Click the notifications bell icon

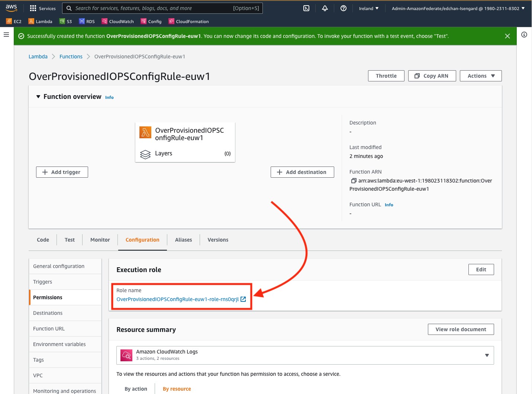(x=325, y=8)
